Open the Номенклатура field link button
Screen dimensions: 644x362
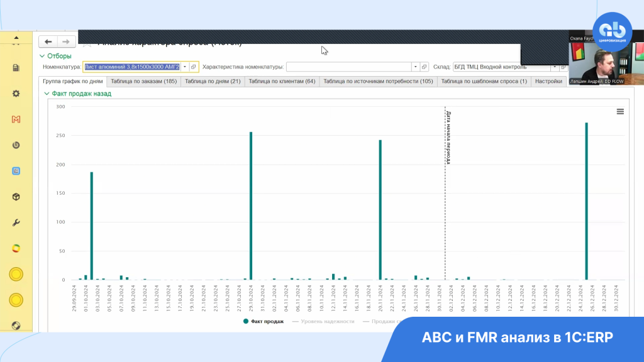(x=194, y=67)
